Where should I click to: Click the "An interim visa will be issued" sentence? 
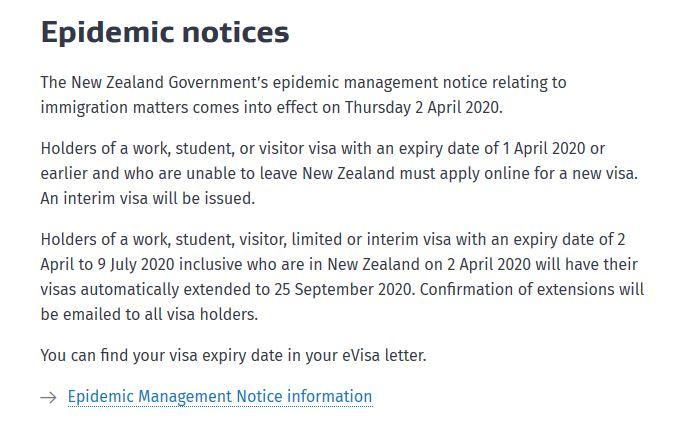(148, 198)
